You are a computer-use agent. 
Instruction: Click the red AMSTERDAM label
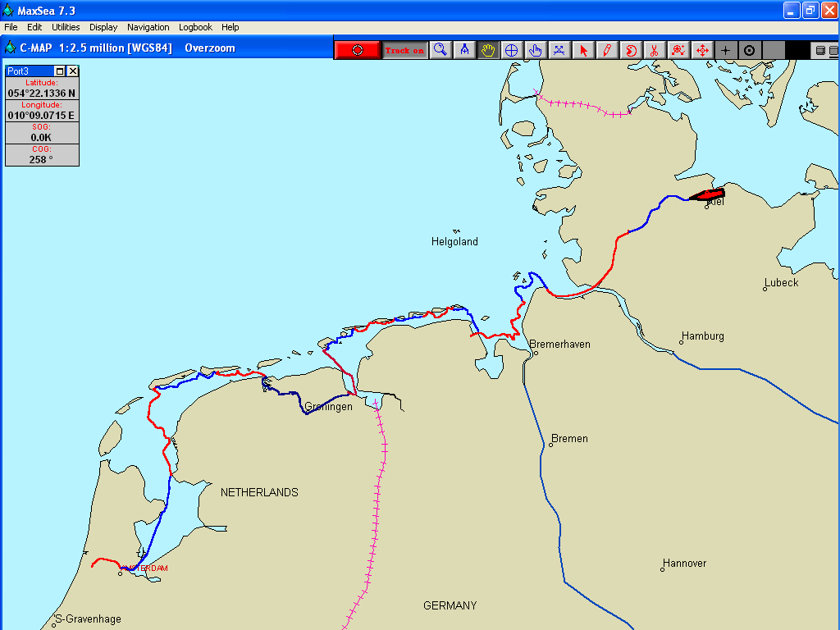click(x=144, y=568)
